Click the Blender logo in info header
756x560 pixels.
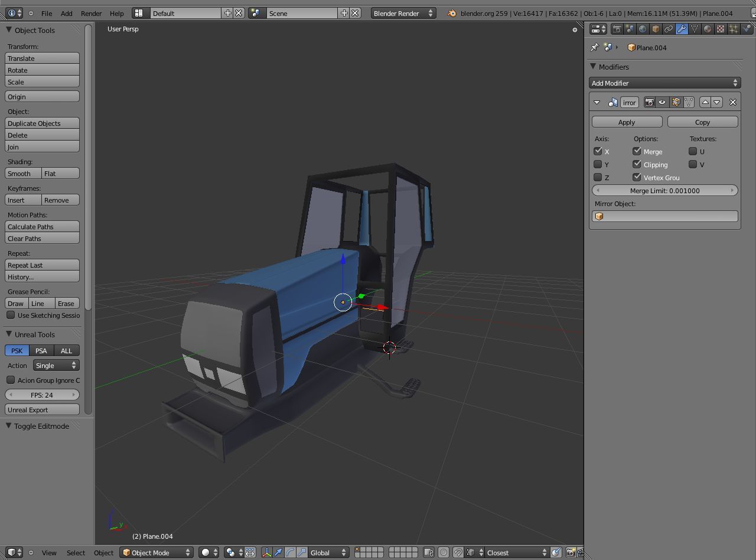tap(452, 13)
